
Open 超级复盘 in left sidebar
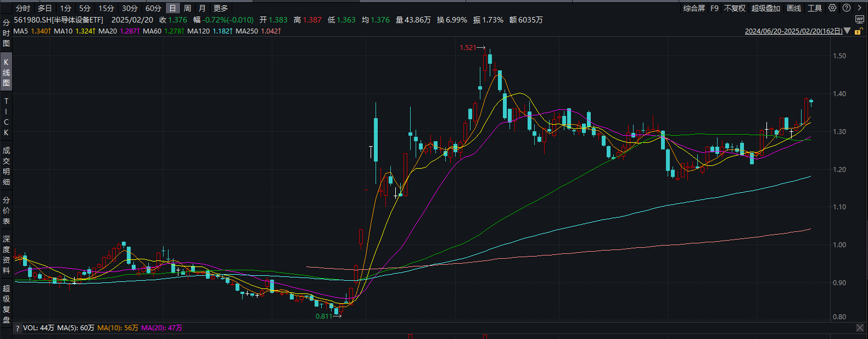(6, 304)
